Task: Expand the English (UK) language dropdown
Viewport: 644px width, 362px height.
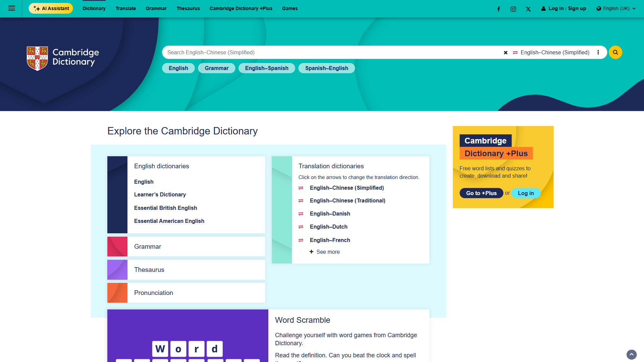Action: [616, 8]
